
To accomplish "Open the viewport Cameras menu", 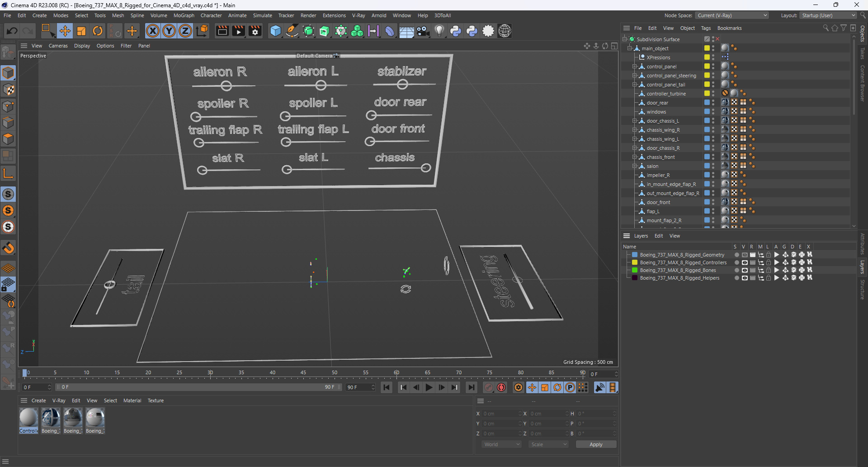I will [58, 46].
